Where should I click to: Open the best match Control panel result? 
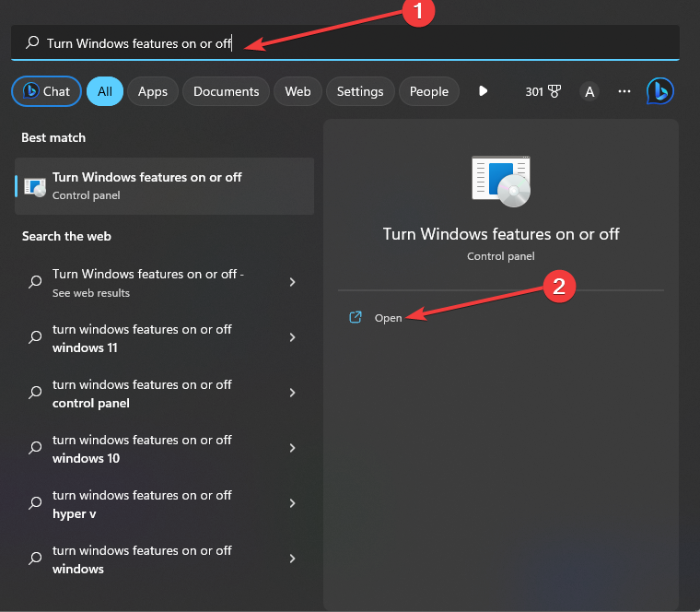164,185
